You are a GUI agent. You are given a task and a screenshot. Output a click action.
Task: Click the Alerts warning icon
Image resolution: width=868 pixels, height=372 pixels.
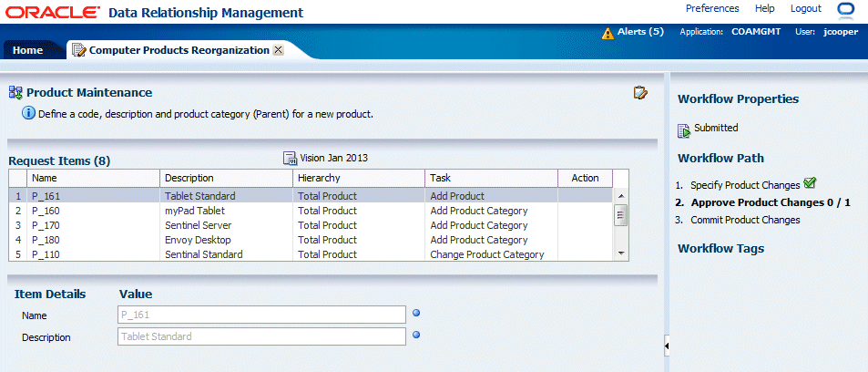tap(608, 33)
